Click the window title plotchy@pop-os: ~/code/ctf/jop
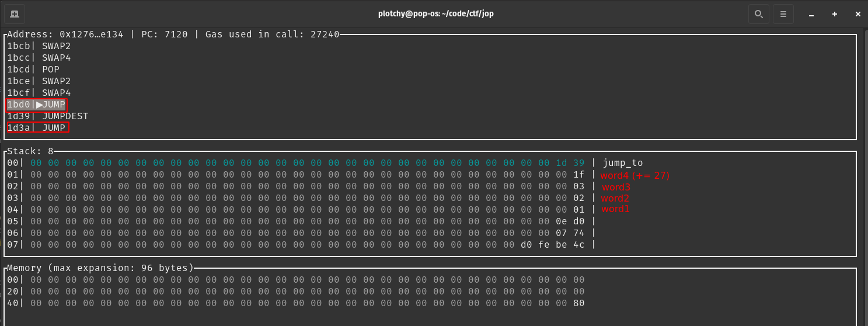 (x=435, y=13)
